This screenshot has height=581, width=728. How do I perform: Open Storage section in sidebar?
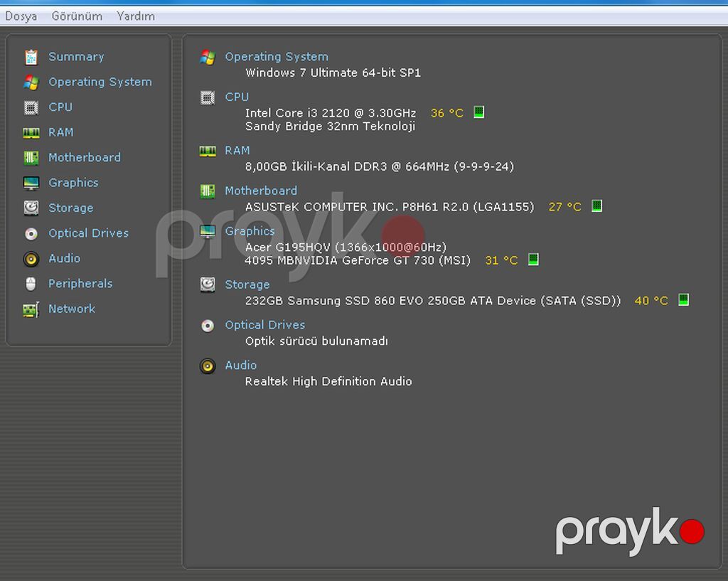pos(70,208)
